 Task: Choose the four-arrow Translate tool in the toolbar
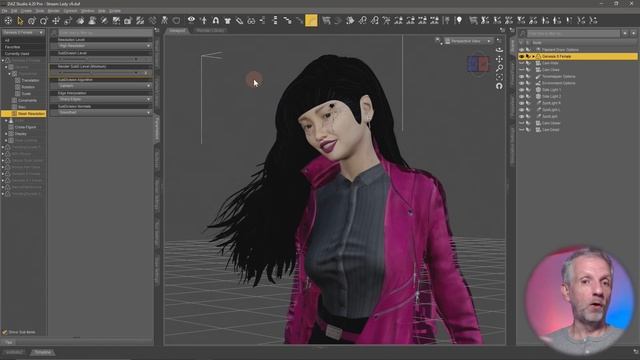tap(56, 20)
